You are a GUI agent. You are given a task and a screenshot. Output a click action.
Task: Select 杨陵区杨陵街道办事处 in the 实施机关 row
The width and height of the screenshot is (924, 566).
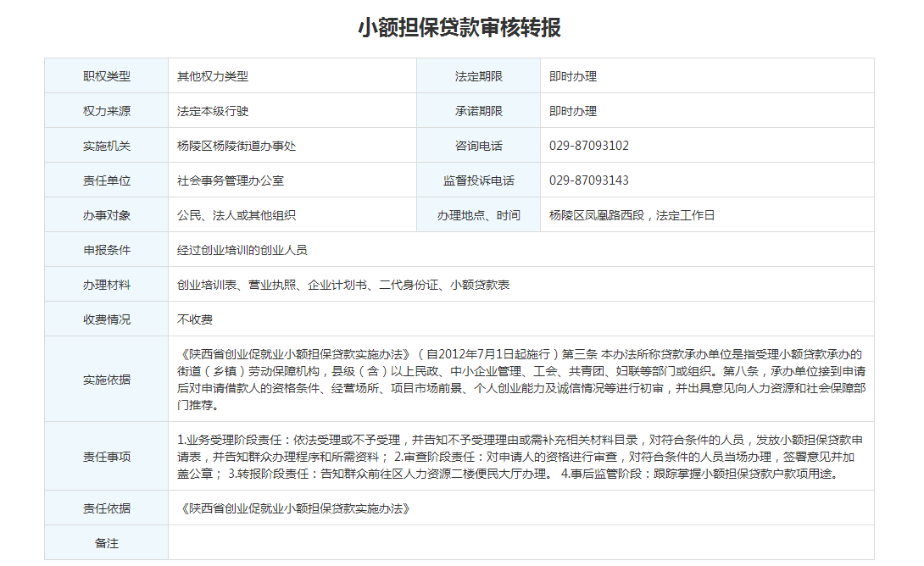(237, 146)
